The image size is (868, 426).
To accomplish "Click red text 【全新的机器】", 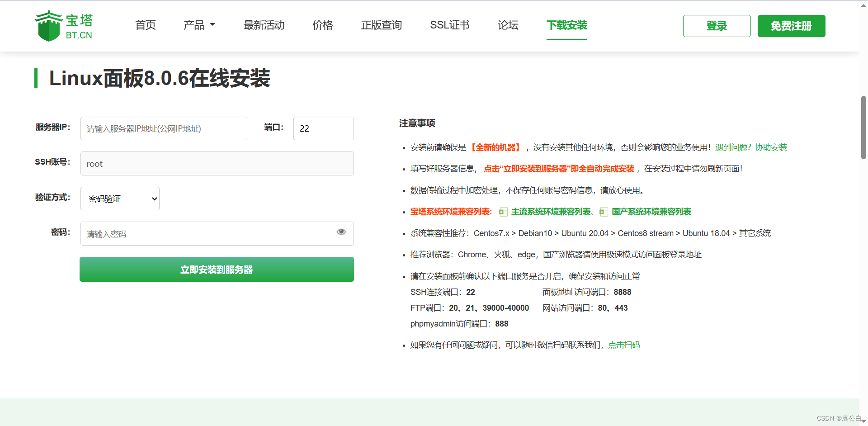I will point(495,147).
